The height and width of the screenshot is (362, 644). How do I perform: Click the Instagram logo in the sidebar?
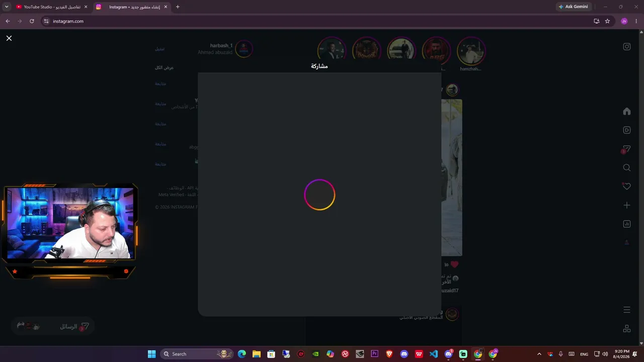click(x=626, y=47)
